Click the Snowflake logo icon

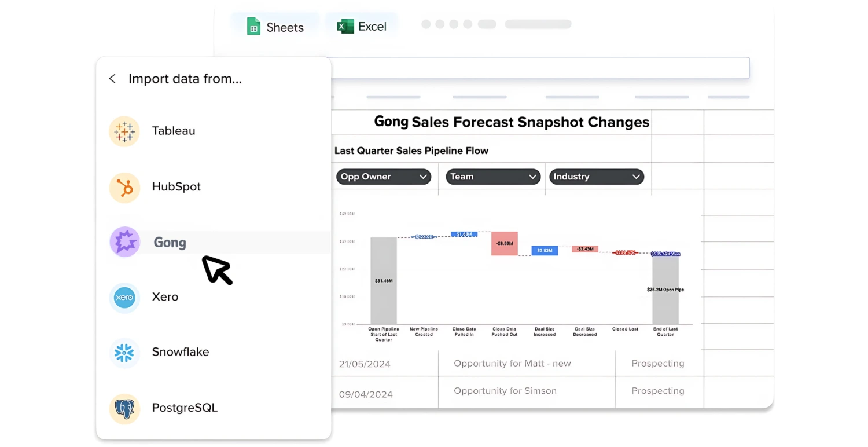[x=124, y=353]
